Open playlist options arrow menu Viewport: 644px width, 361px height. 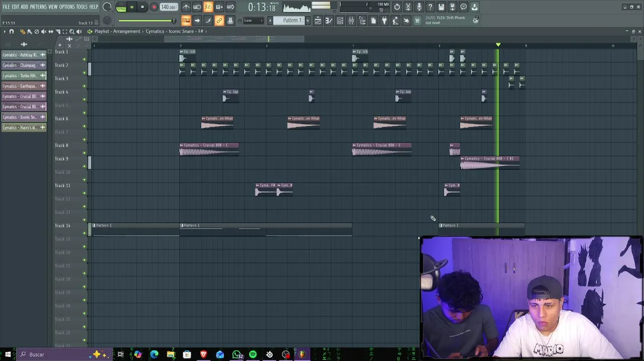tap(5, 32)
